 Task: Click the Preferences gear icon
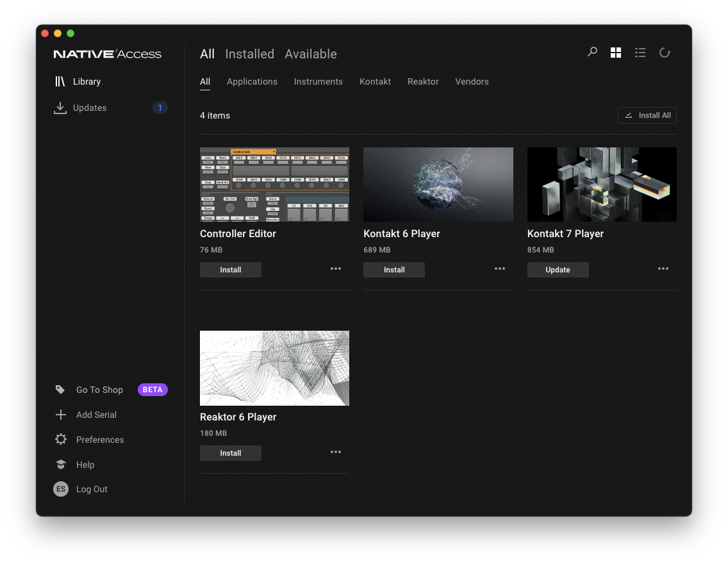point(61,439)
